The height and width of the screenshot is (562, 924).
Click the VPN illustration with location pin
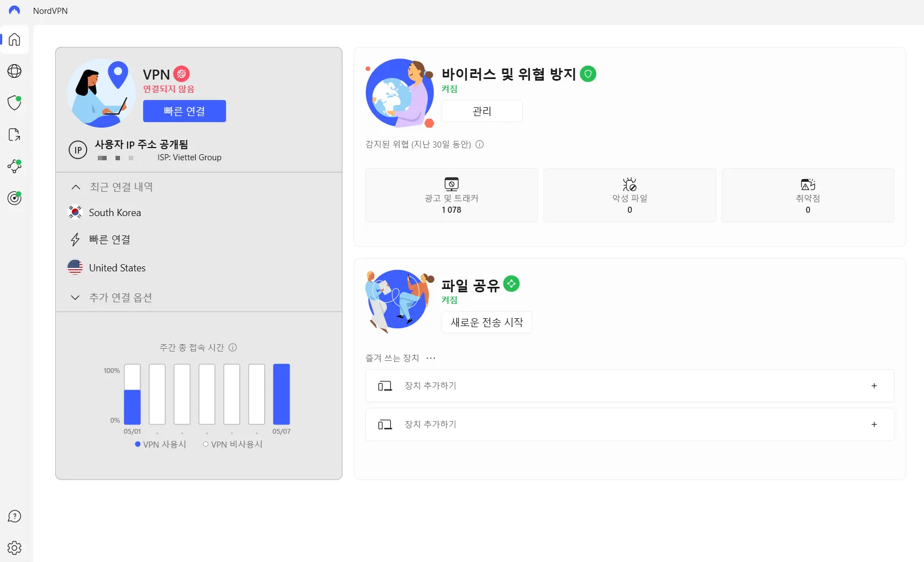coord(101,93)
